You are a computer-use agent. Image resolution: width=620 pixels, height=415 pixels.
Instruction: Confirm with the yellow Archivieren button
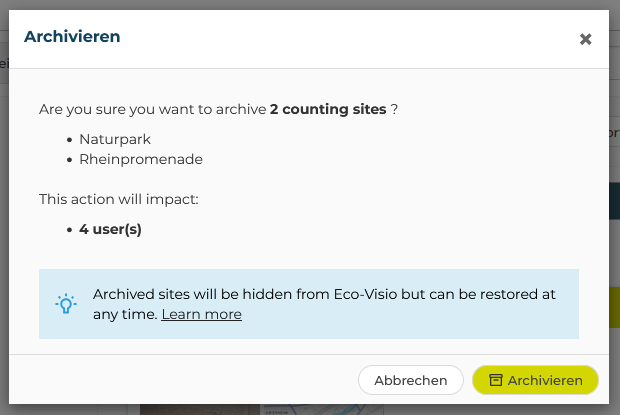point(535,380)
